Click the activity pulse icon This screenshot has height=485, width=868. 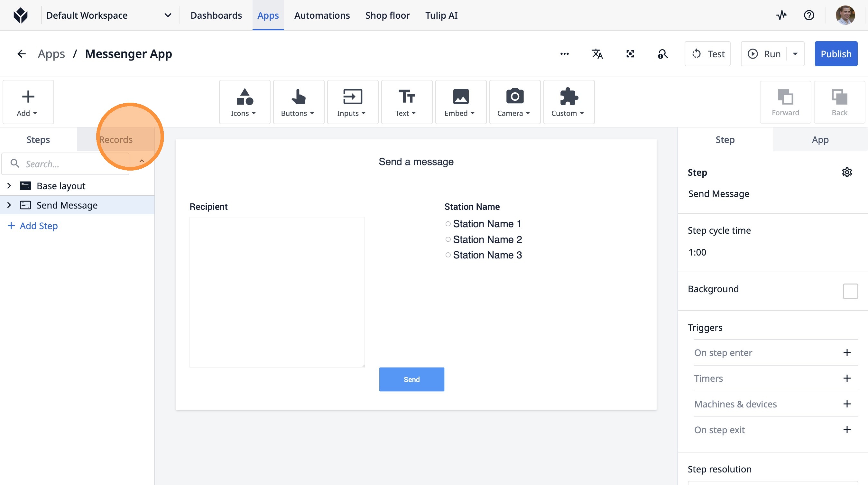[781, 15]
